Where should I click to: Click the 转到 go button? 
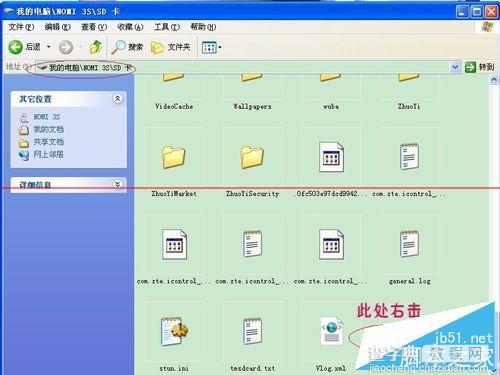pos(479,67)
